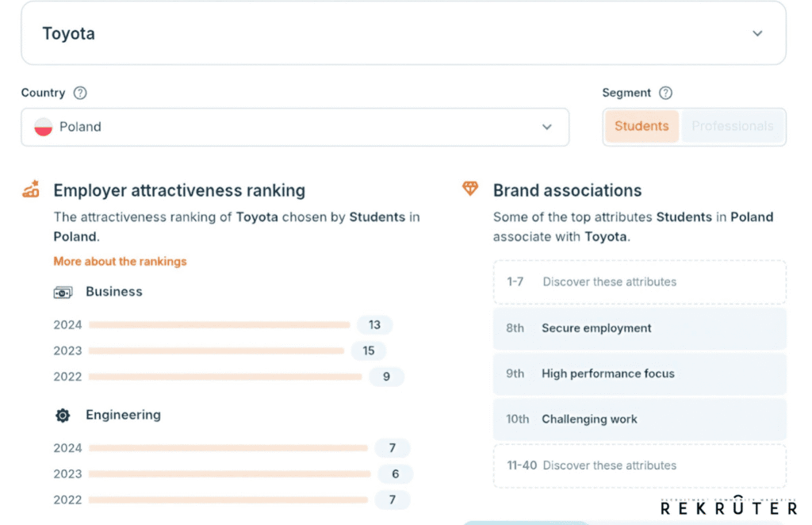Click the Segment help question mark icon
The width and height of the screenshot is (812, 525).
pos(665,93)
